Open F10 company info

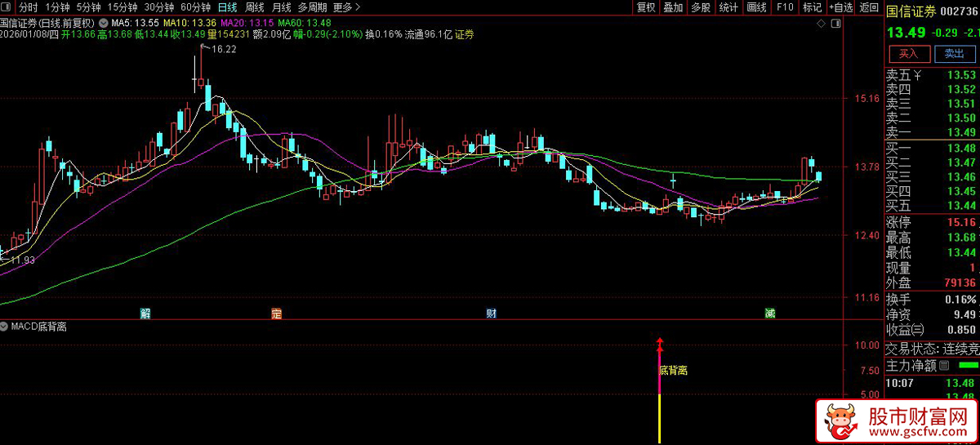click(785, 7)
